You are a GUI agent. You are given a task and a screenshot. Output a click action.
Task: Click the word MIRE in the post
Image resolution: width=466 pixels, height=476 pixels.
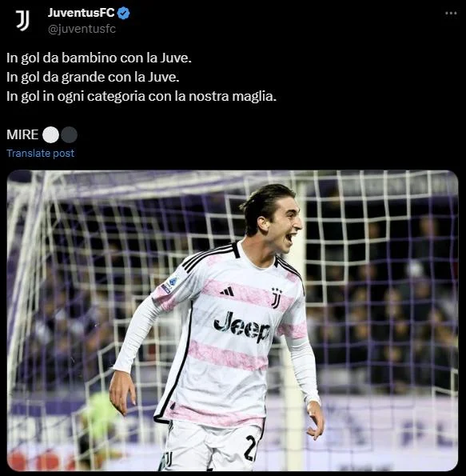[x=22, y=134]
